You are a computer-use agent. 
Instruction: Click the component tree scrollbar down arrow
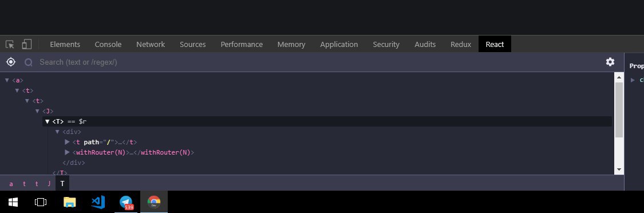[x=619, y=169]
